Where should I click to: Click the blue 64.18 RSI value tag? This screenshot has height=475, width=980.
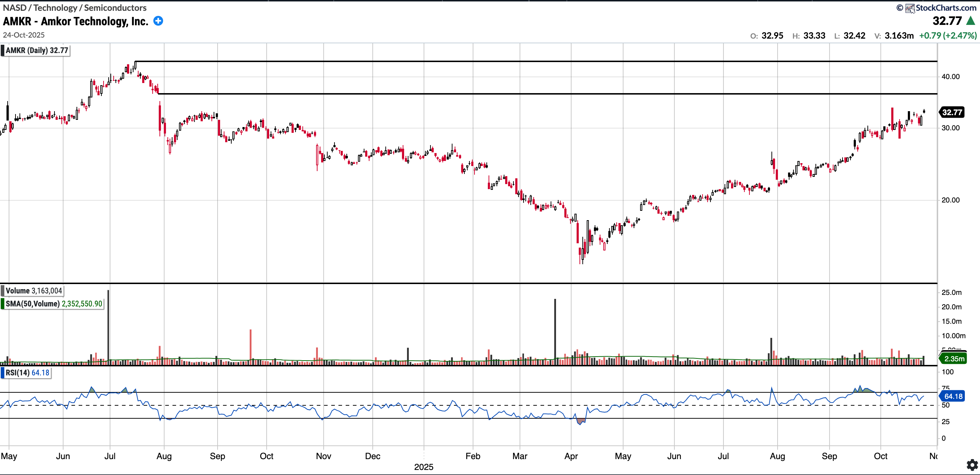[x=953, y=396]
